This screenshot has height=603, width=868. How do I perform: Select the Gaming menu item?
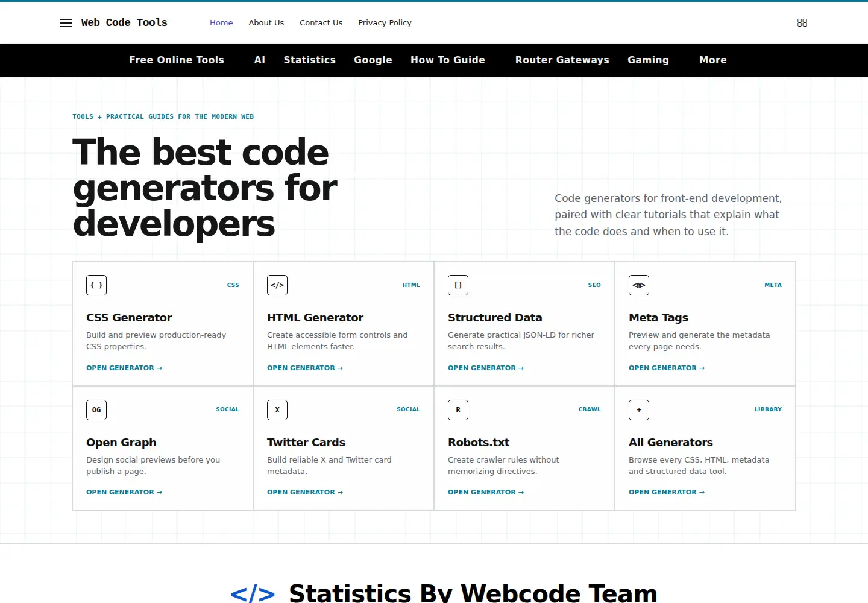[649, 60]
